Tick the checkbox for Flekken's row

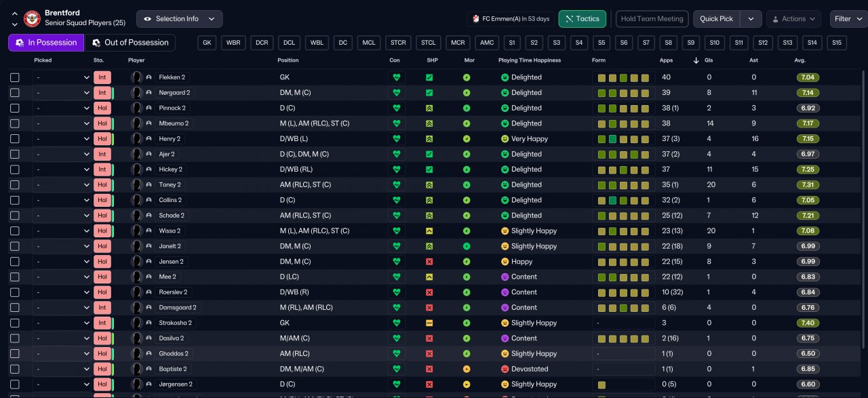coord(15,77)
